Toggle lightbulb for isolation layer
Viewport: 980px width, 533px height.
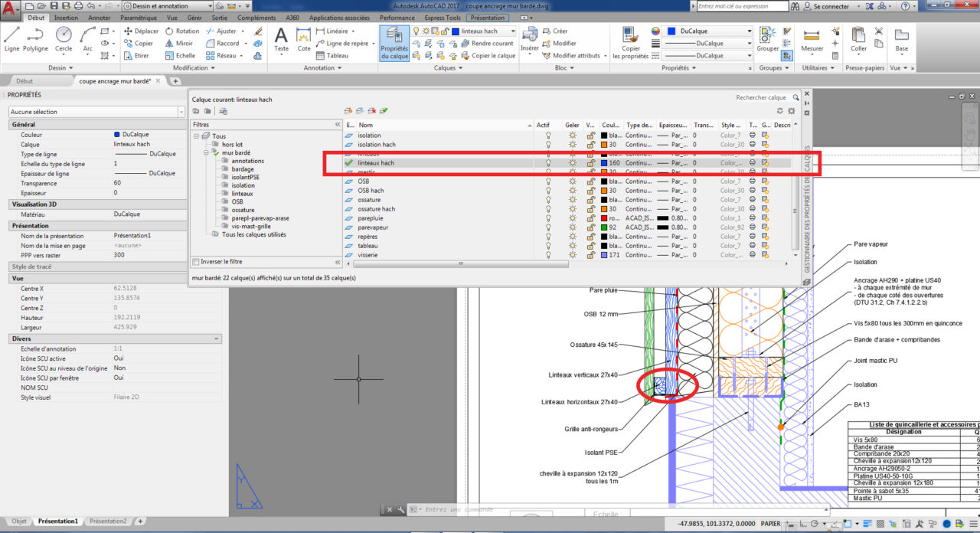click(x=548, y=136)
